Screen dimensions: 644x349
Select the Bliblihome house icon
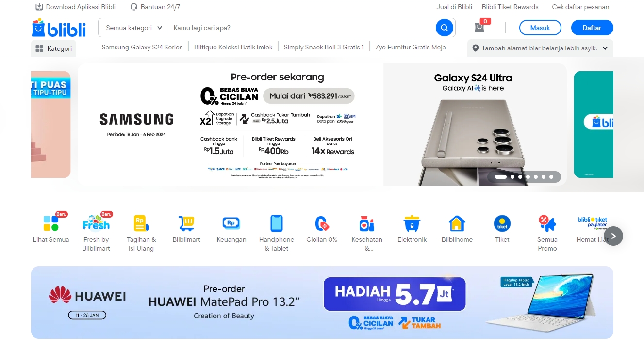coord(457,223)
